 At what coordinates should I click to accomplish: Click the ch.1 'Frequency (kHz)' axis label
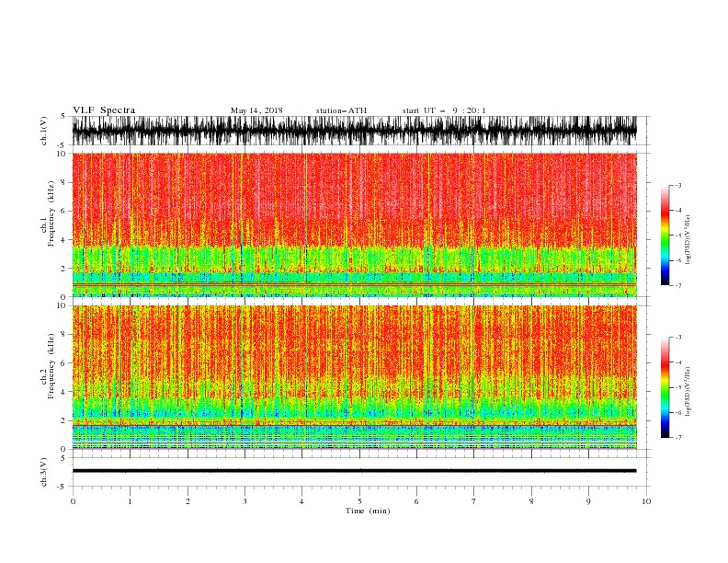[x=51, y=213]
